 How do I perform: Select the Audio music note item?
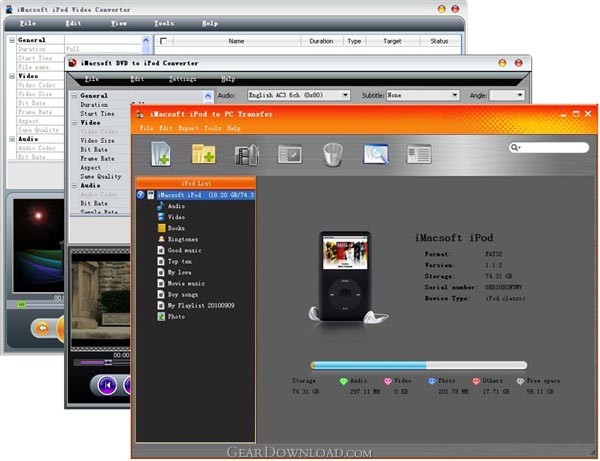click(171, 206)
